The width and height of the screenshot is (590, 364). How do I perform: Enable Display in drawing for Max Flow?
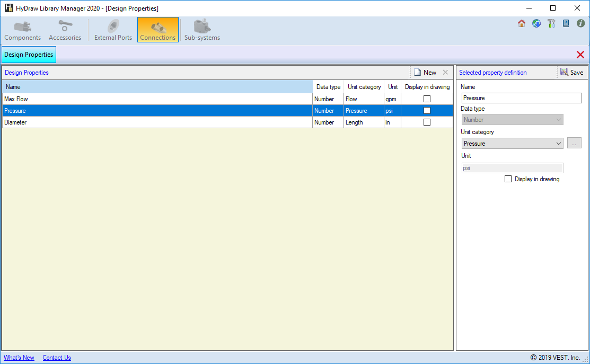click(427, 99)
